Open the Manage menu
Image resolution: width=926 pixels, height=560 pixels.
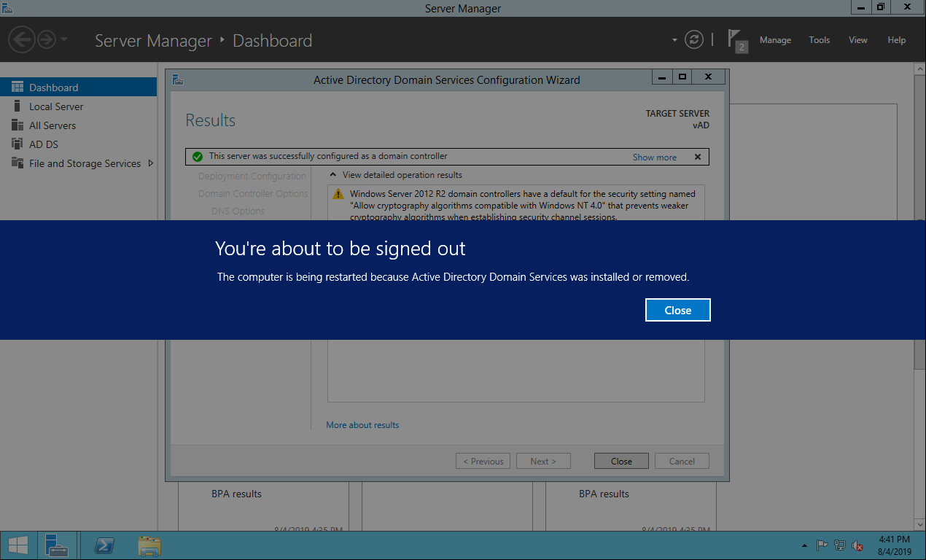point(775,40)
